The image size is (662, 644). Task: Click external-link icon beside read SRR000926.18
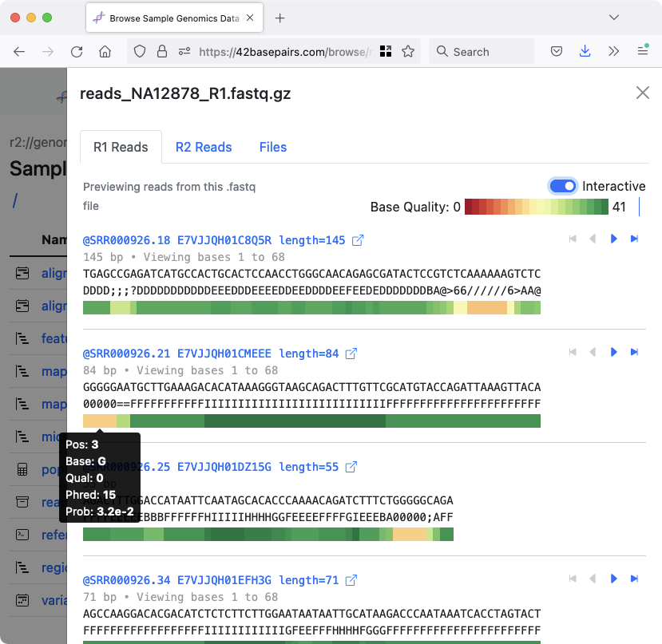pos(356,239)
